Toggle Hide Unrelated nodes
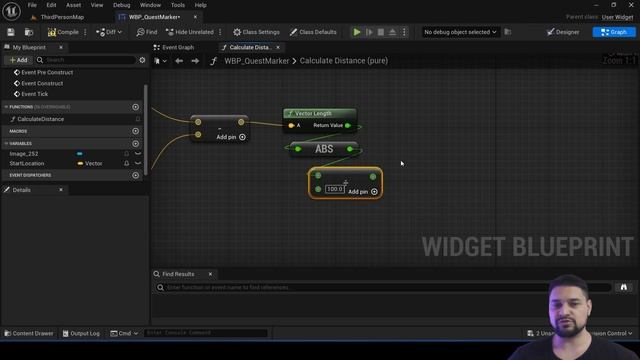The height and width of the screenshot is (360, 640). click(x=189, y=32)
